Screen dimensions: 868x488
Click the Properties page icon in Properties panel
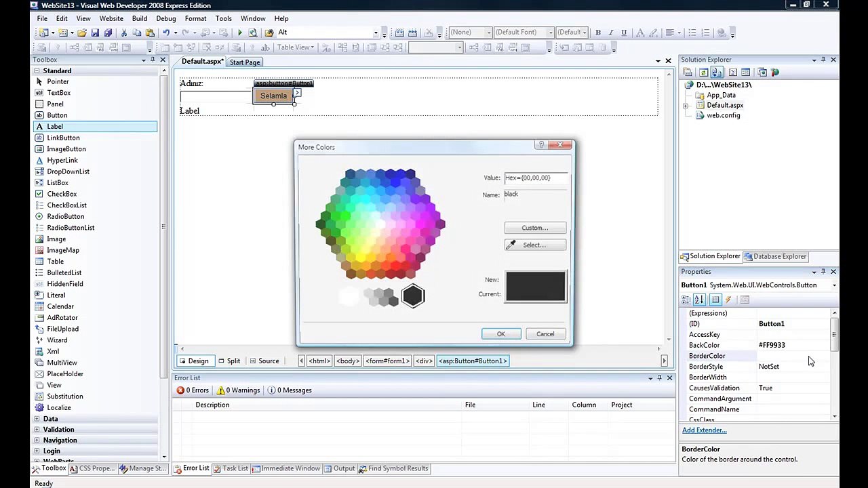[745, 300]
